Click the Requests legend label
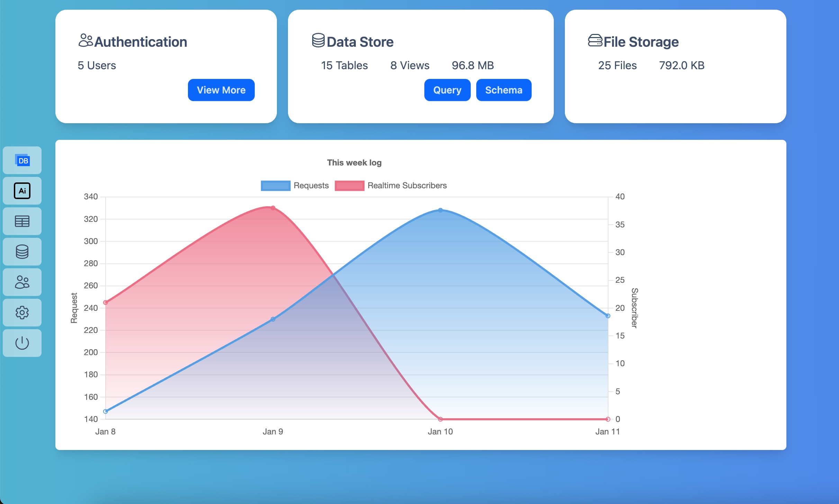The height and width of the screenshot is (504, 839). coord(311,186)
